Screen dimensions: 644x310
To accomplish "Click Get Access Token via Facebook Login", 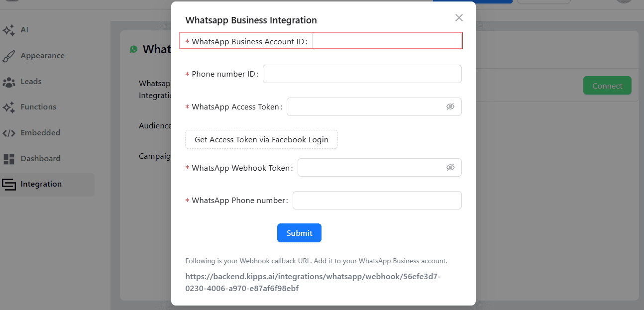I will pos(261,140).
